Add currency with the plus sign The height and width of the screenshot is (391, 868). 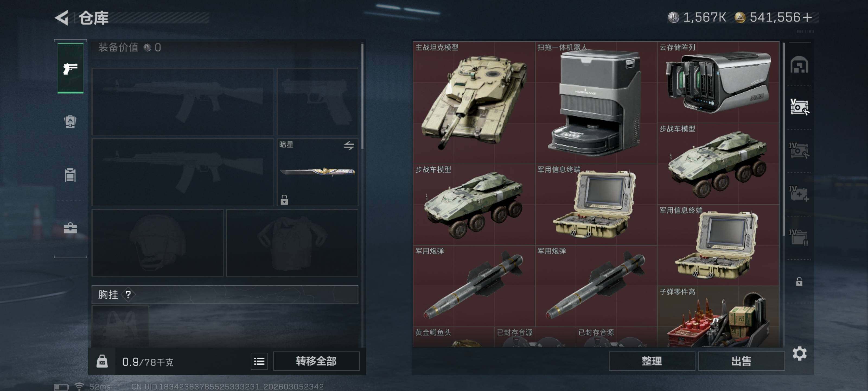(807, 17)
